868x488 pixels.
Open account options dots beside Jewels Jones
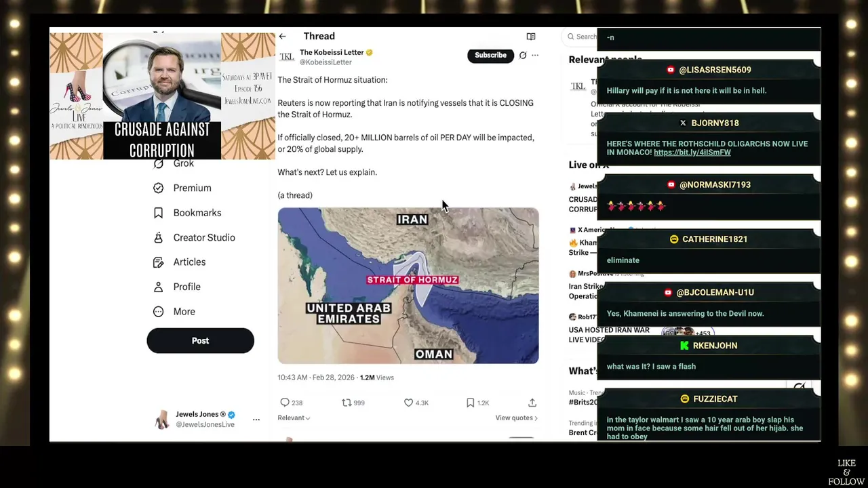click(x=256, y=420)
